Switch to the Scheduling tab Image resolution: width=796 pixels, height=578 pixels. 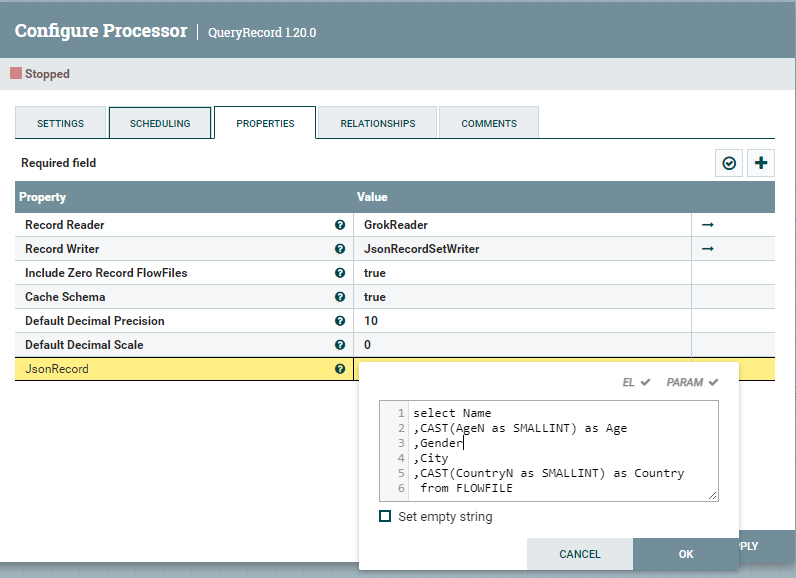tap(160, 123)
